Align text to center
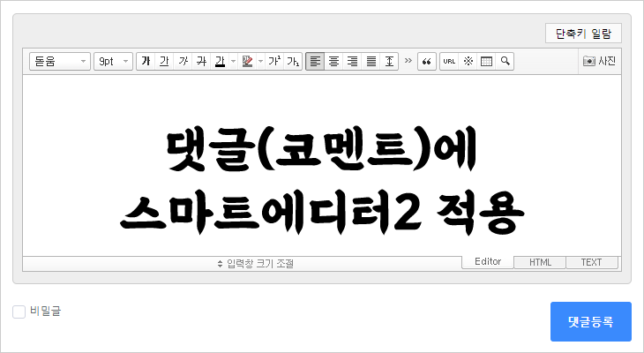This screenshot has height=353, width=644. 333,62
